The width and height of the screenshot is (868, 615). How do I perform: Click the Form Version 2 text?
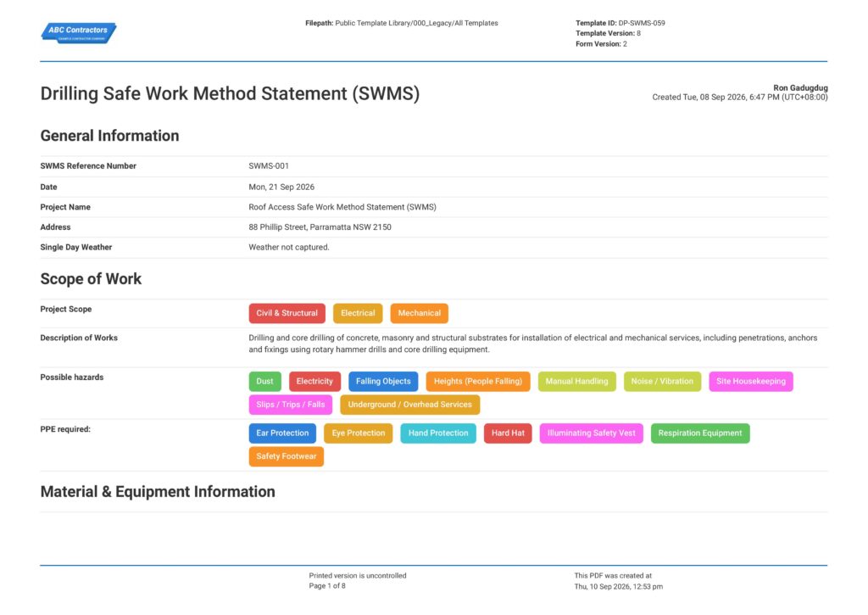pos(601,44)
